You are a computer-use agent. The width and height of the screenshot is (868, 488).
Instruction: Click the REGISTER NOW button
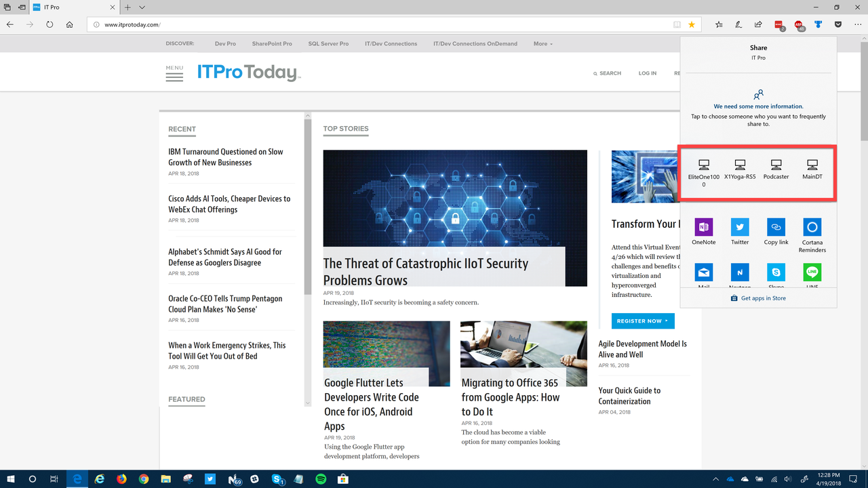[642, 321]
